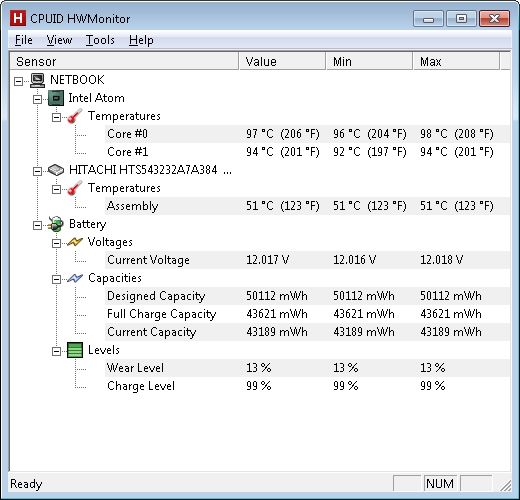Screen dimensions: 520x500
Task: Select the Current Voltage row
Action: (307, 260)
